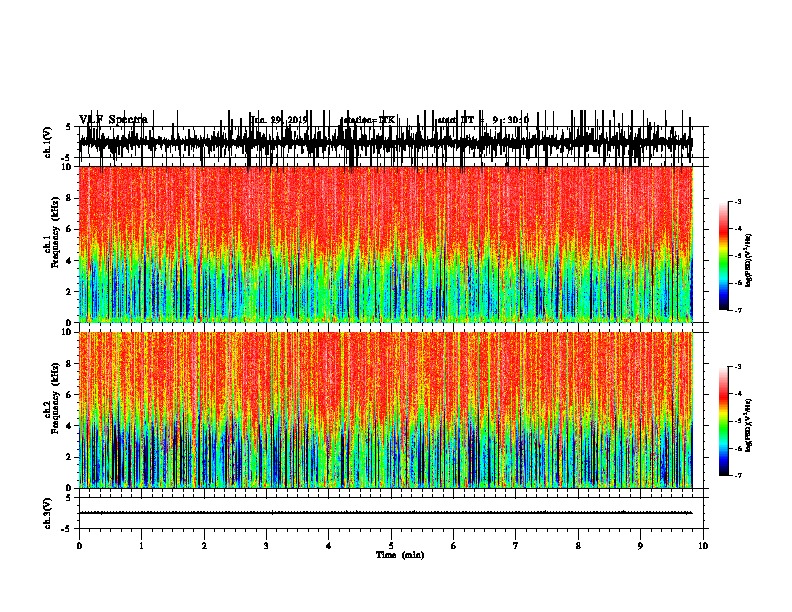The height and width of the screenshot is (612, 792).
Task: Click the 'VLF Spectra' plot title
Action: point(113,120)
